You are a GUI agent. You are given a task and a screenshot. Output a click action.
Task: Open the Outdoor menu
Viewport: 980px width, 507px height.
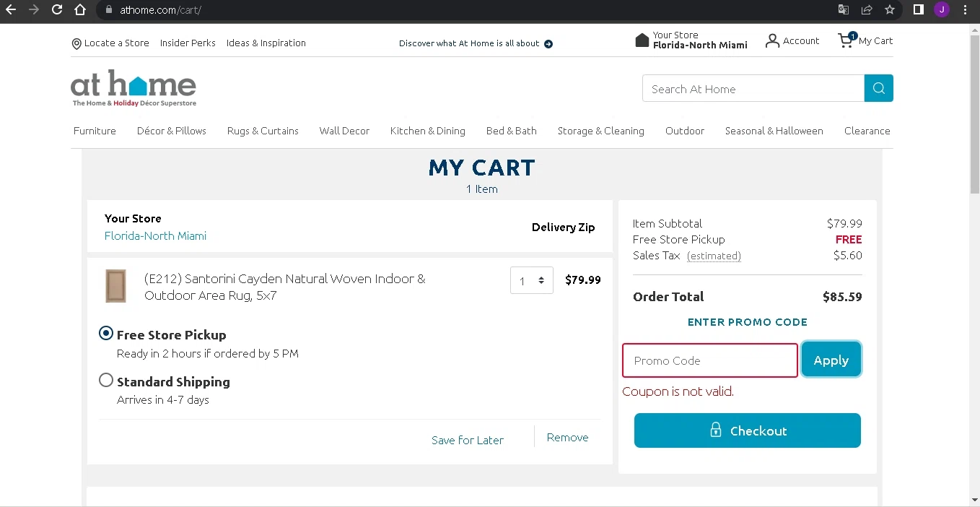click(685, 131)
